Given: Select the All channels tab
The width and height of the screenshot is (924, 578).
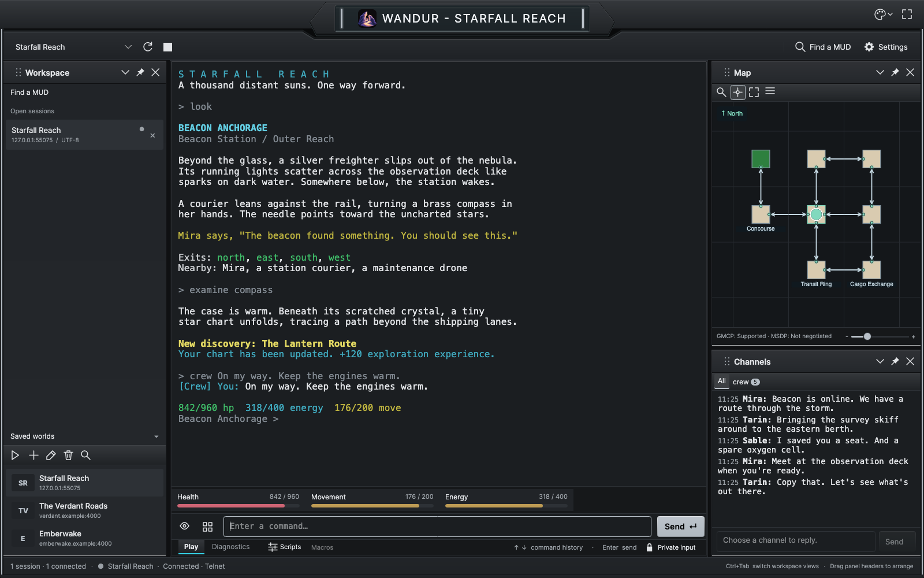Looking at the screenshot, I should [x=722, y=381].
